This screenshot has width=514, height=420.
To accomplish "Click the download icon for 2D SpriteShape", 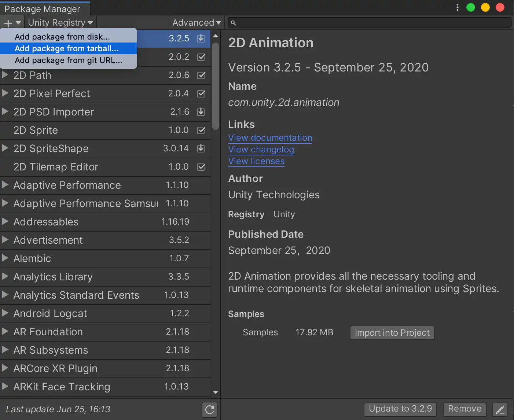I will click(x=201, y=148).
